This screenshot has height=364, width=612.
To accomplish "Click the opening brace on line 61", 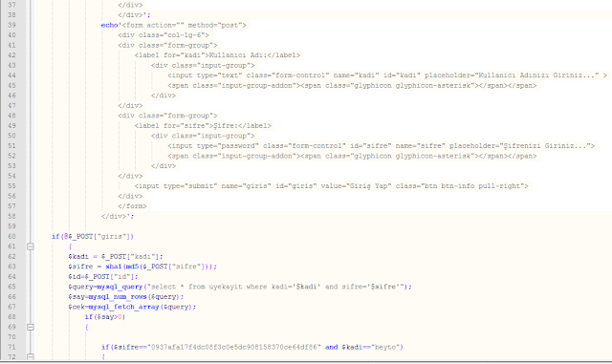I will point(70,246).
